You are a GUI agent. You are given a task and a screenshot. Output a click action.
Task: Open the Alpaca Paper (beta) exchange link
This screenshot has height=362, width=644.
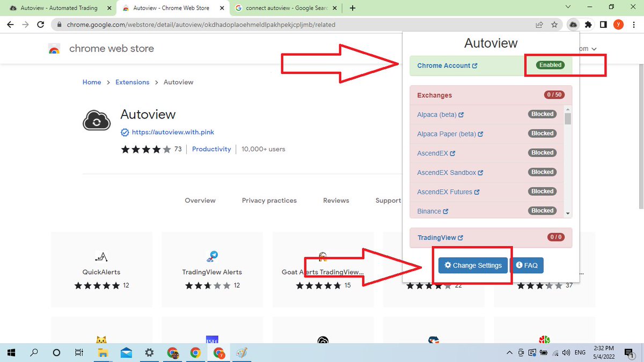(x=450, y=134)
